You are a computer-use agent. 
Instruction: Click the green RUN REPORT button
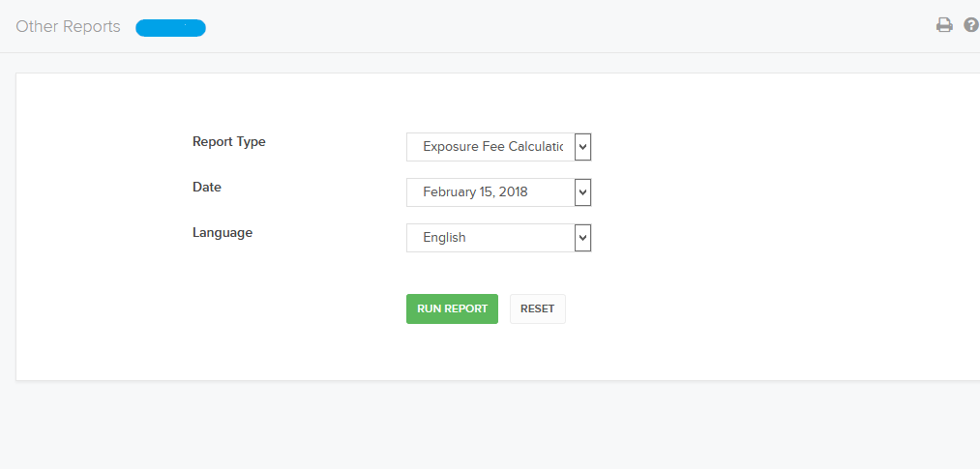coord(452,309)
